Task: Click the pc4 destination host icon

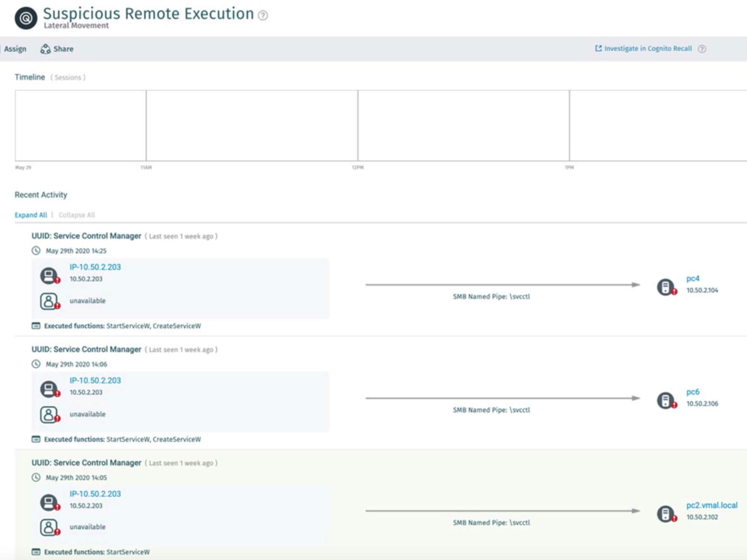Action: point(665,287)
